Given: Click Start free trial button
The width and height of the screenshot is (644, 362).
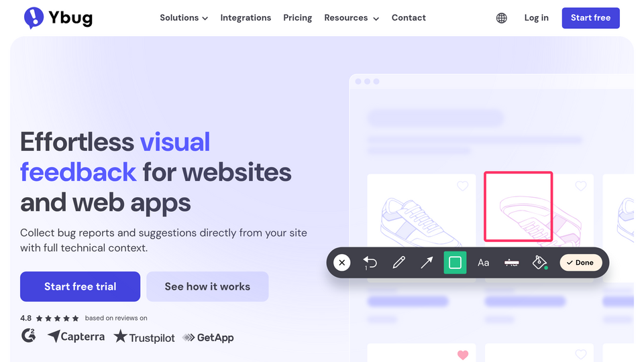Looking at the screenshot, I should click(80, 286).
